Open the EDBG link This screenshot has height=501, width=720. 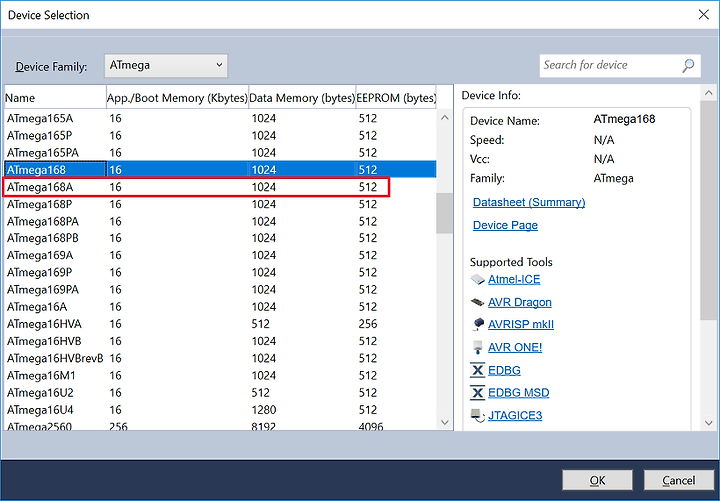click(x=504, y=370)
